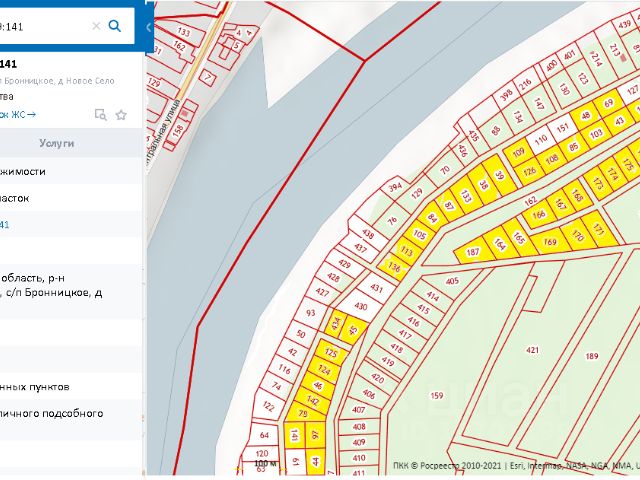The image size is (640, 480).
Task: Click parcel 405 on the map
Action: point(452,281)
